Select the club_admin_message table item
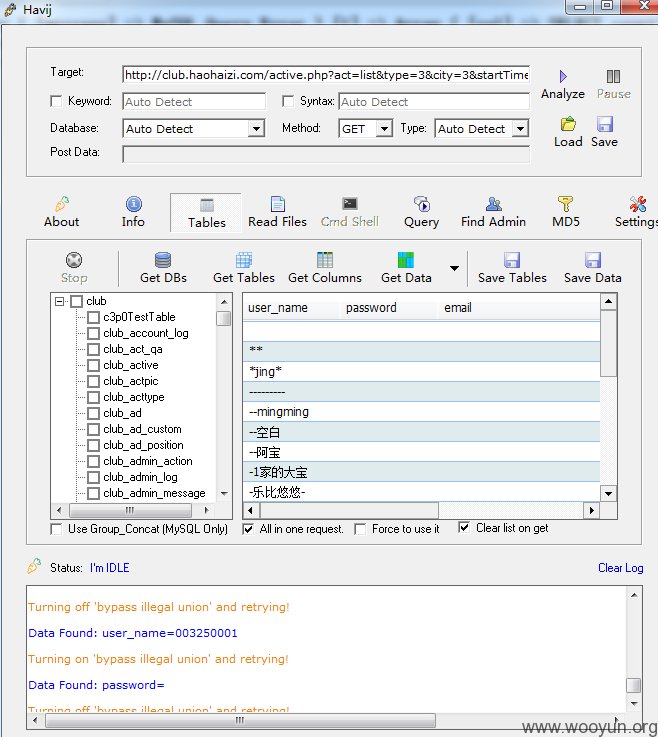 (155, 494)
